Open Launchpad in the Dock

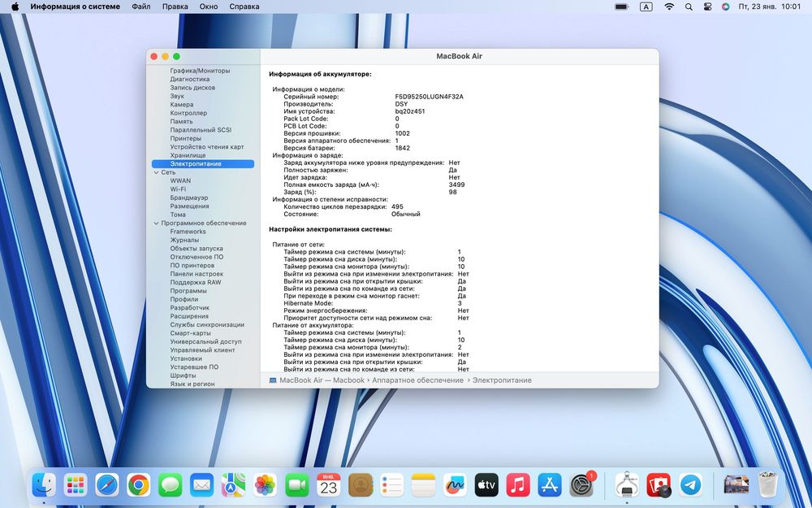click(x=76, y=486)
